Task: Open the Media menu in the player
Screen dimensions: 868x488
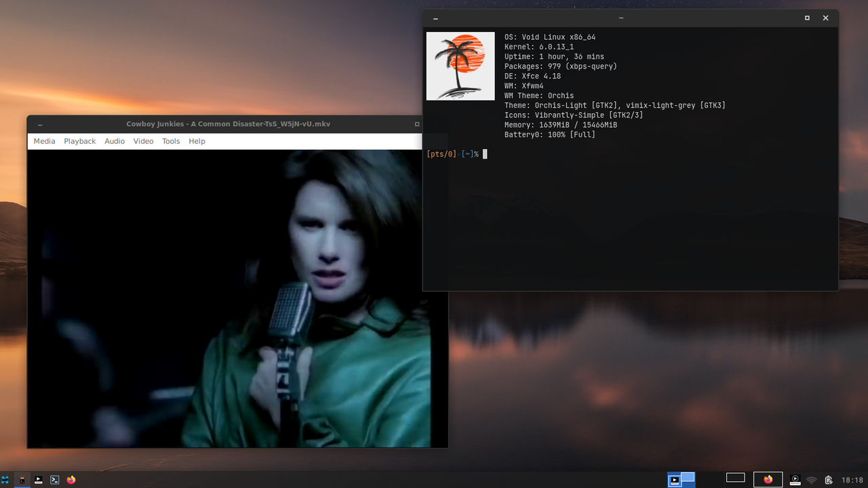Action: click(44, 141)
